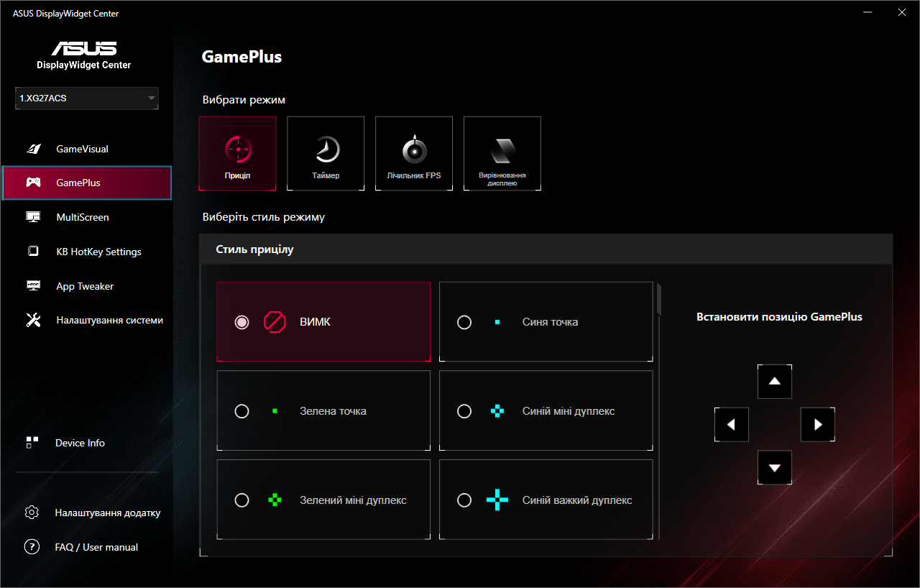This screenshot has height=588, width=920.
Task: Click the ASUS logo in the sidebar
Action: click(84, 48)
